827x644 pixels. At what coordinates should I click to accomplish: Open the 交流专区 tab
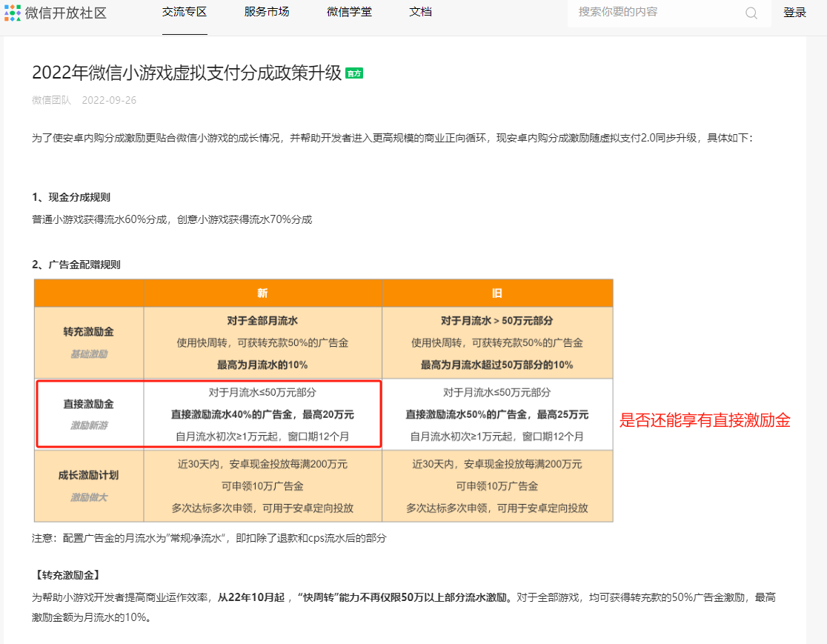point(184,12)
